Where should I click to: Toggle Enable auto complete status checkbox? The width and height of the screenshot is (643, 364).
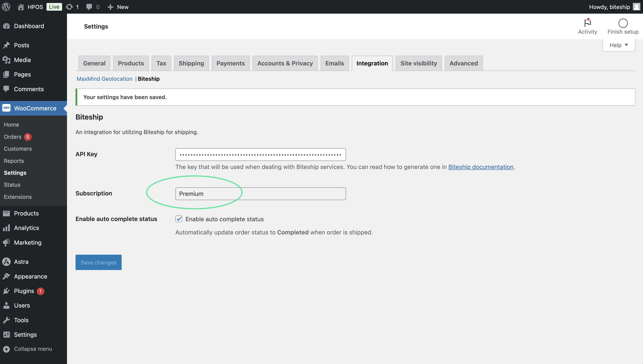pyautogui.click(x=179, y=219)
